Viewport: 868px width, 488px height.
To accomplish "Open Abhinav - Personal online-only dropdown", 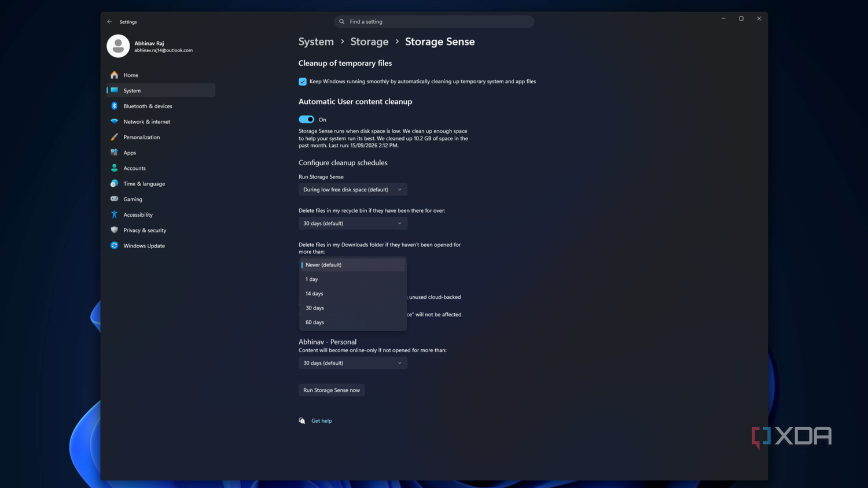I will pos(352,363).
